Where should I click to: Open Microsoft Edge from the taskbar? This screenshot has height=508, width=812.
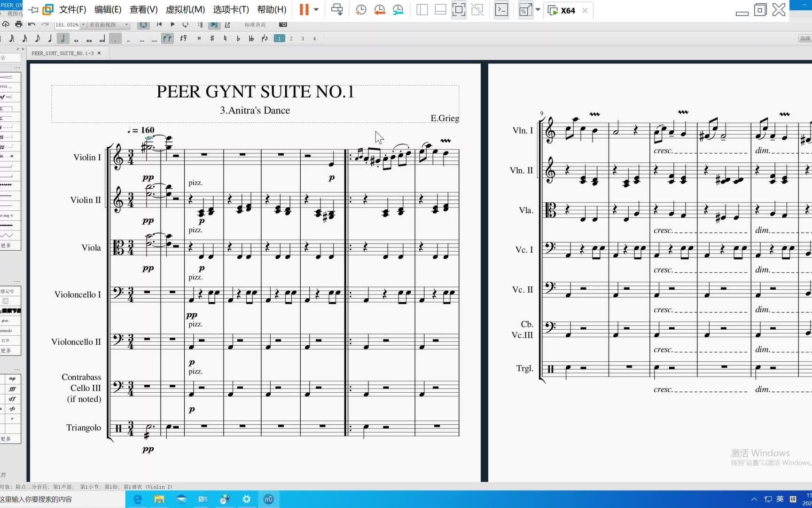137,499
